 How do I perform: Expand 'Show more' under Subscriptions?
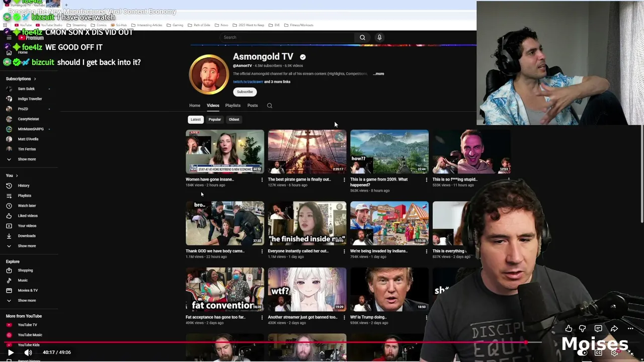[27, 159]
